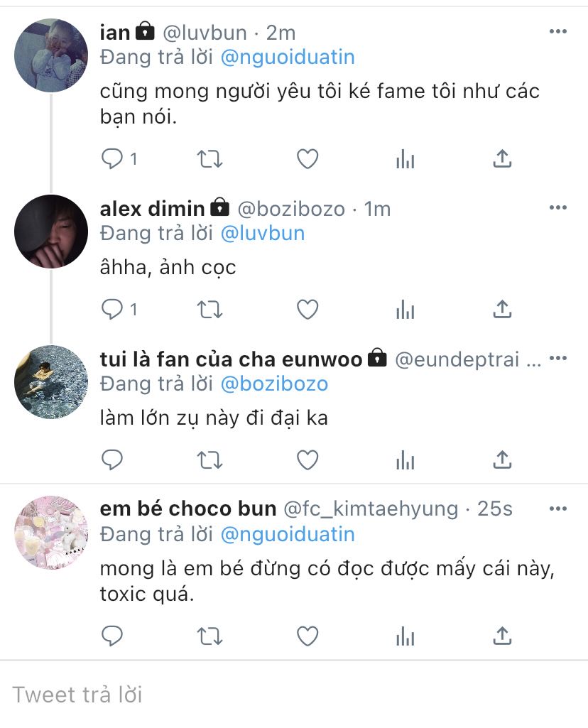The width and height of the screenshot is (588, 728).
Task: Retweet em bé choco bun's reply
Action: tap(209, 636)
